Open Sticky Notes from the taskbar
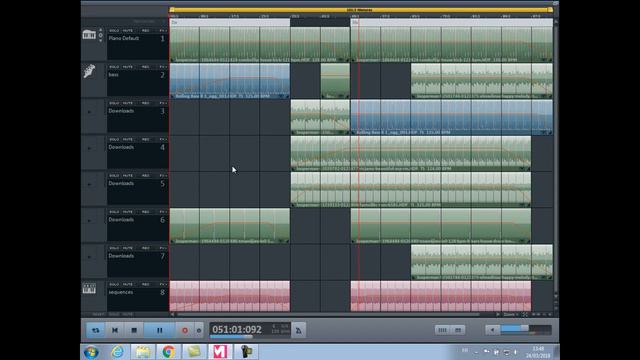The width and height of the screenshot is (640, 360). point(194,352)
